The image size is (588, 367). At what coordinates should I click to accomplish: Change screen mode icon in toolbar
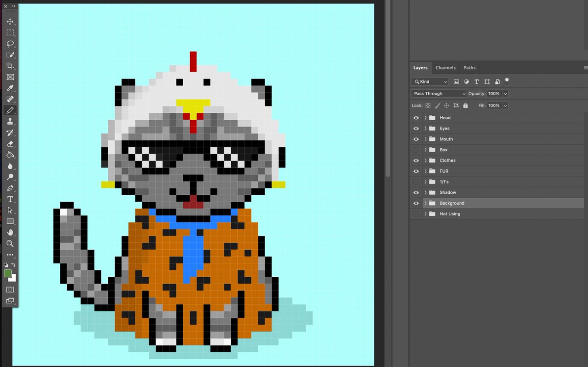(10, 301)
